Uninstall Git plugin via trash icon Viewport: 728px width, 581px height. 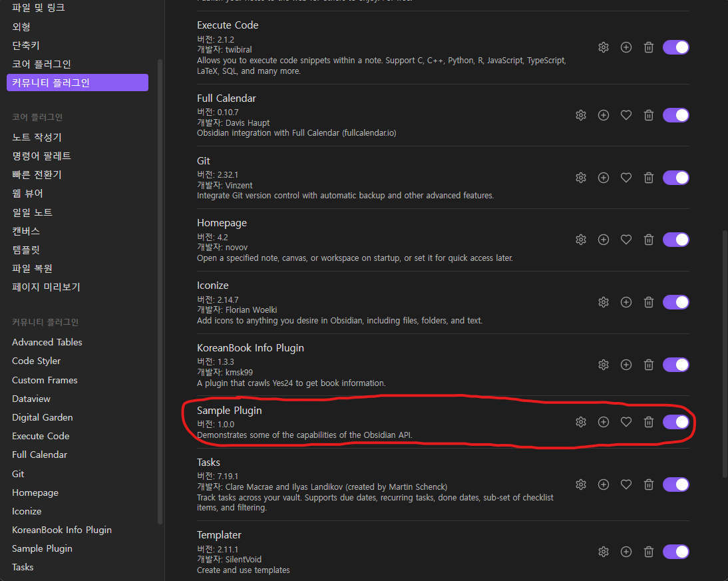tap(649, 178)
